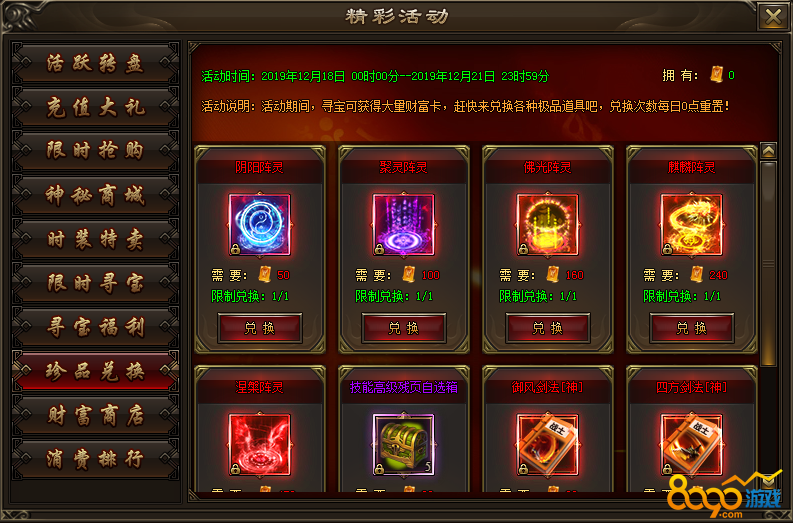Open the 财富商店 tab
Viewport: 793px width, 523px height.
tap(96, 415)
